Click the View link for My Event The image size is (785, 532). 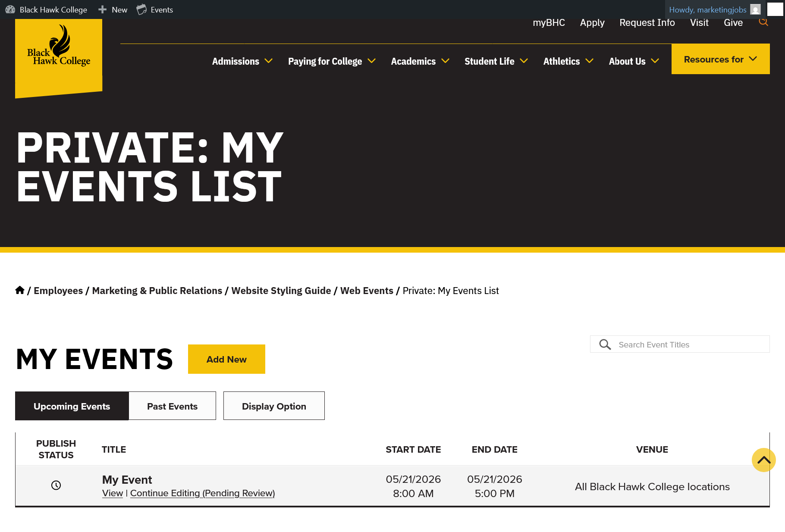[x=113, y=493]
